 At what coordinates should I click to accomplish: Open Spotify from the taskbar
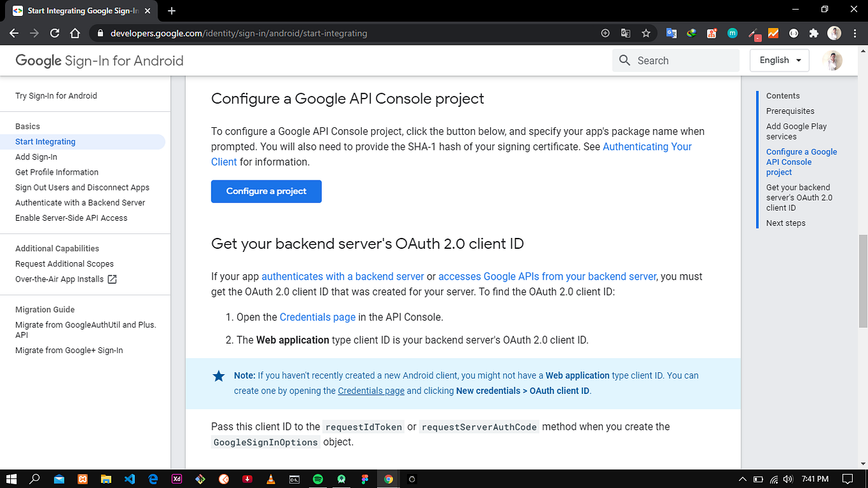318,479
